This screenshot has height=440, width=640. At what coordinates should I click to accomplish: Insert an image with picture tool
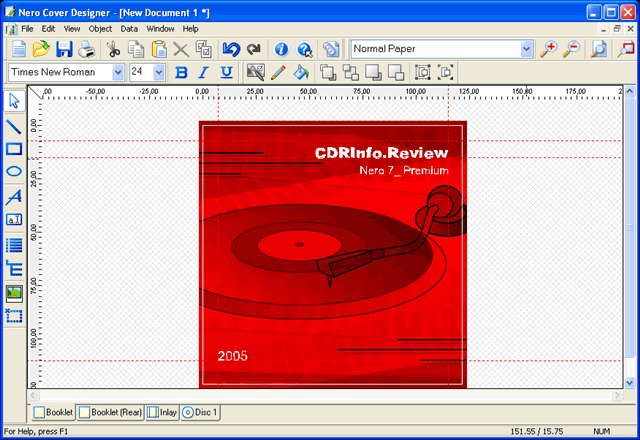click(14, 293)
